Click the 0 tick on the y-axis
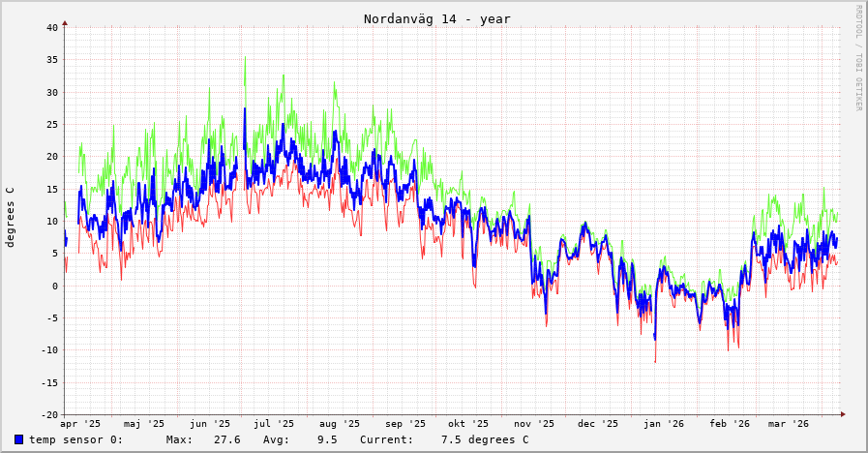The image size is (868, 453). tap(55, 286)
